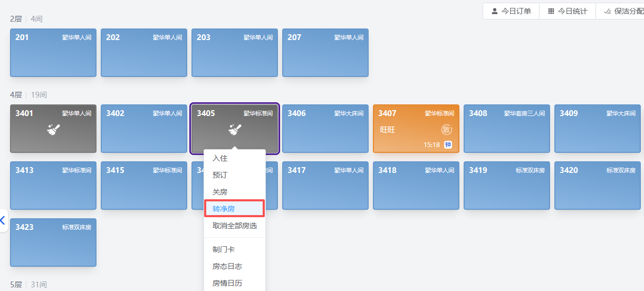
Task: Select room card 3415
Action: 144,186
